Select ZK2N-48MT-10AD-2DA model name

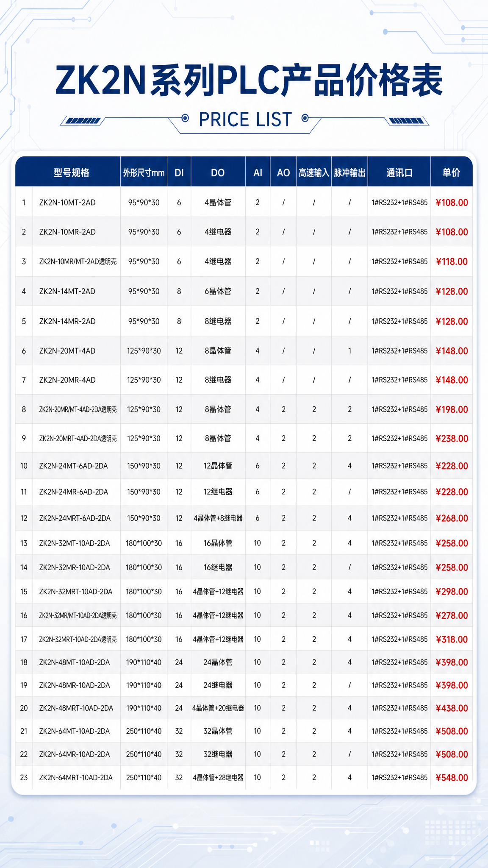[x=75, y=662]
